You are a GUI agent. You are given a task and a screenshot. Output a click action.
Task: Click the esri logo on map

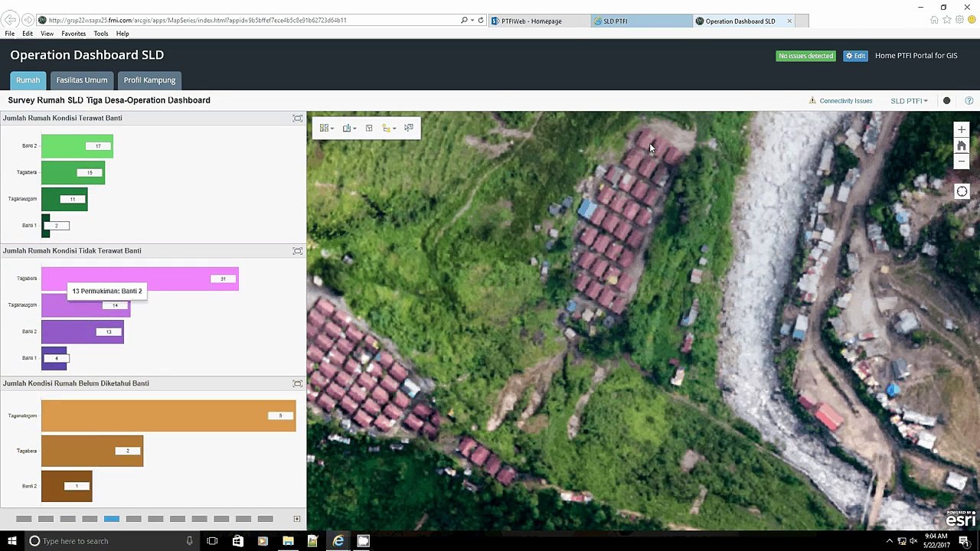[961, 519]
